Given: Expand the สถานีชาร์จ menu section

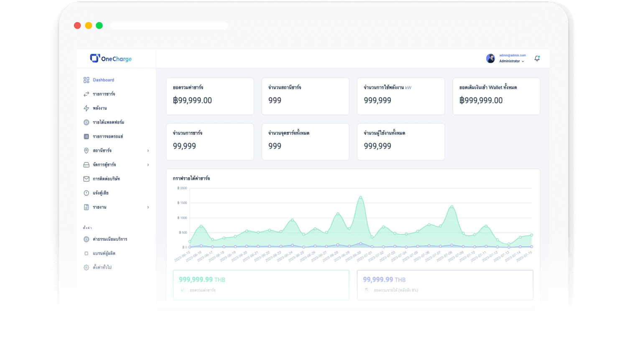Looking at the screenshot, I should [148, 151].
